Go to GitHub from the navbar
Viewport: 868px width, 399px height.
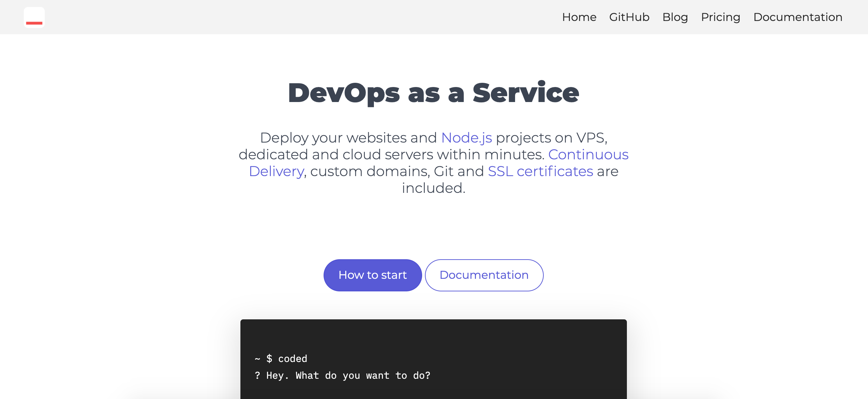(629, 17)
